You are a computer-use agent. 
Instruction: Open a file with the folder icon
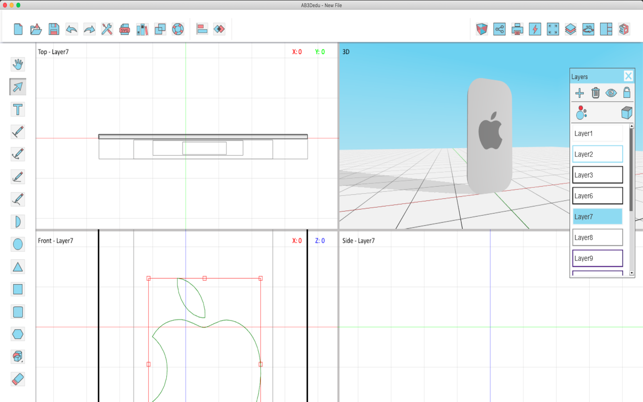click(36, 29)
